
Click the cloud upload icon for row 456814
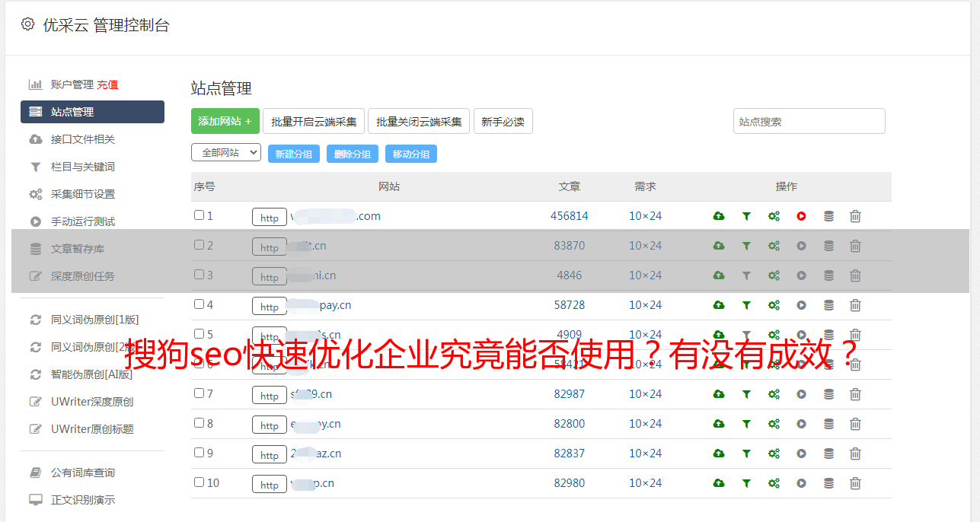point(719,216)
